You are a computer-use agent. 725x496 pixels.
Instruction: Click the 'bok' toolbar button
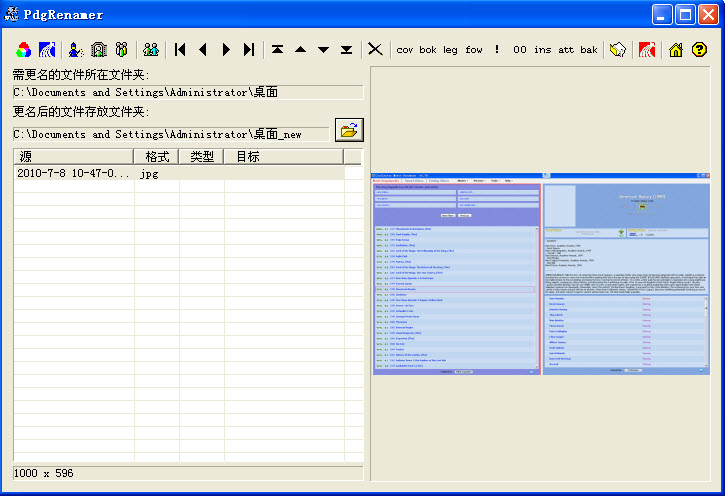point(428,50)
